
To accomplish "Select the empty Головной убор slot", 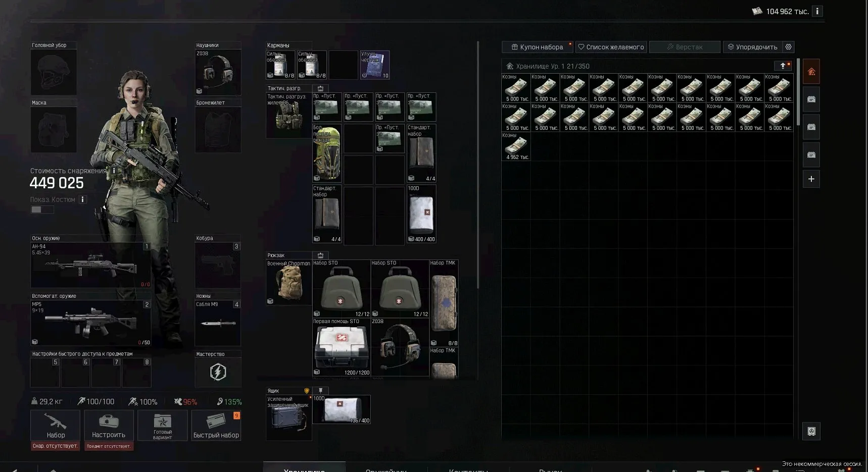I will coord(54,72).
